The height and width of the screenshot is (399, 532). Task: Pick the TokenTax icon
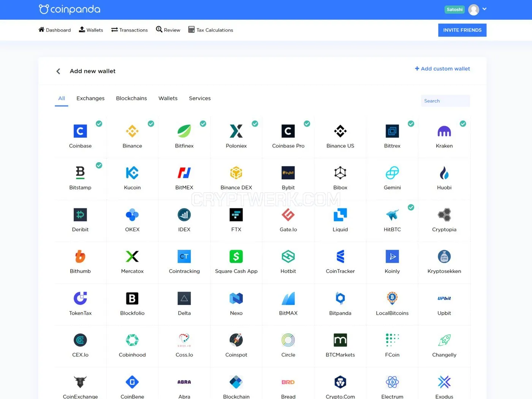[80, 298]
